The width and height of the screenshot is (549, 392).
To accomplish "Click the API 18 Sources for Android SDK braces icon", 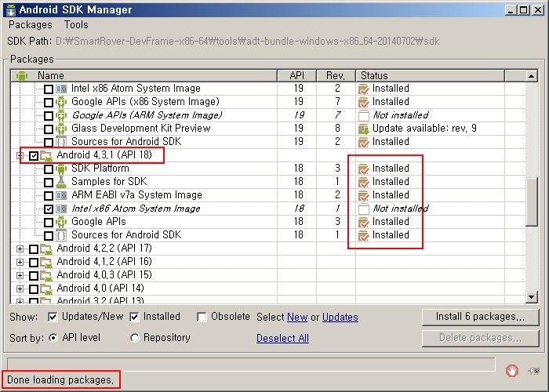I will pos(61,235).
